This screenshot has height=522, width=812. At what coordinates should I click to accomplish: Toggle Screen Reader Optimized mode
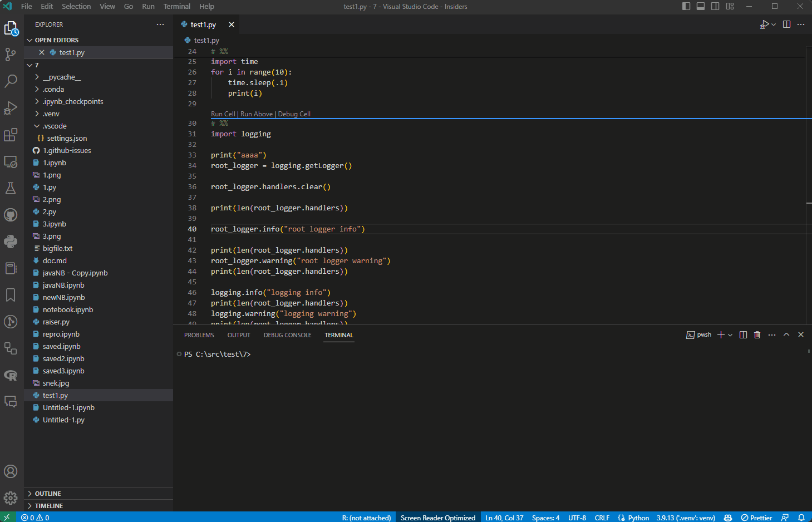point(437,518)
